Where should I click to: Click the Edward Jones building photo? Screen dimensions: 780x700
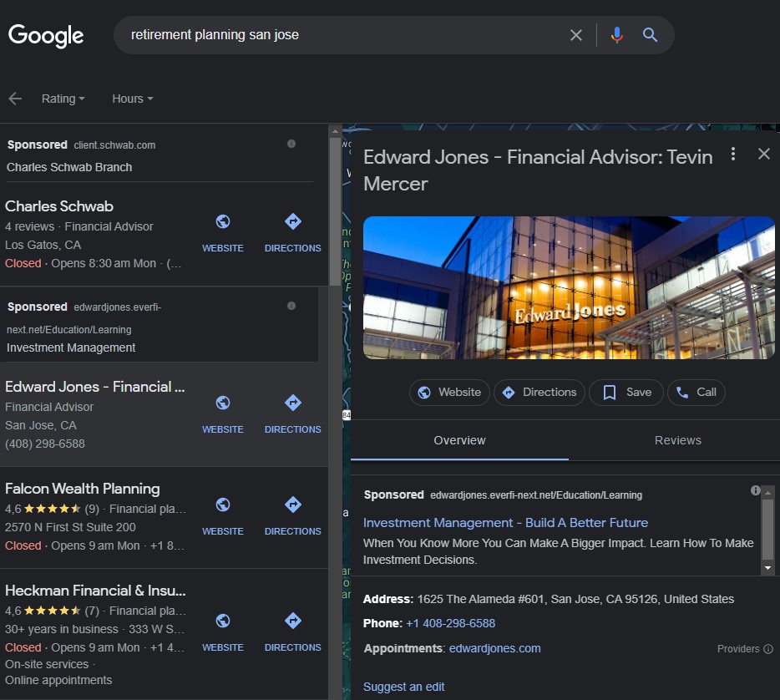pos(569,288)
